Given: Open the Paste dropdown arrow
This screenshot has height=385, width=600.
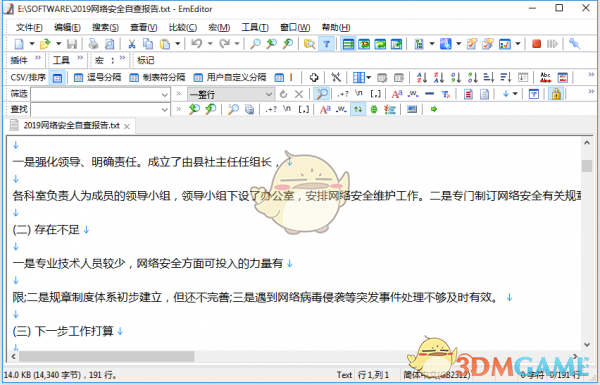Looking at the screenshot, I should pyautogui.click(x=178, y=44).
